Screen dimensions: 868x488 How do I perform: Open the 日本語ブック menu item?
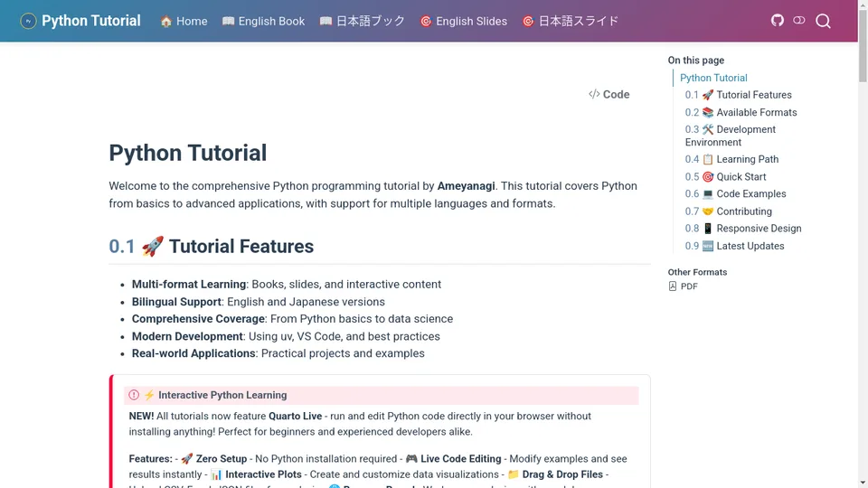363,21
